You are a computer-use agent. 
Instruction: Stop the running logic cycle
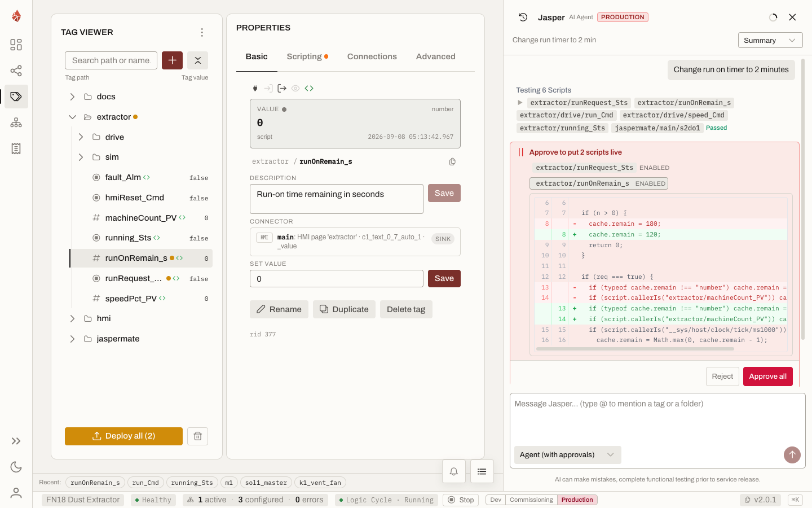461,500
